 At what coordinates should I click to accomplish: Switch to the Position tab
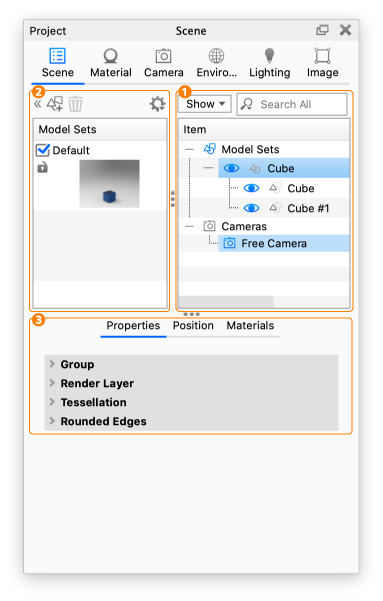(x=193, y=325)
